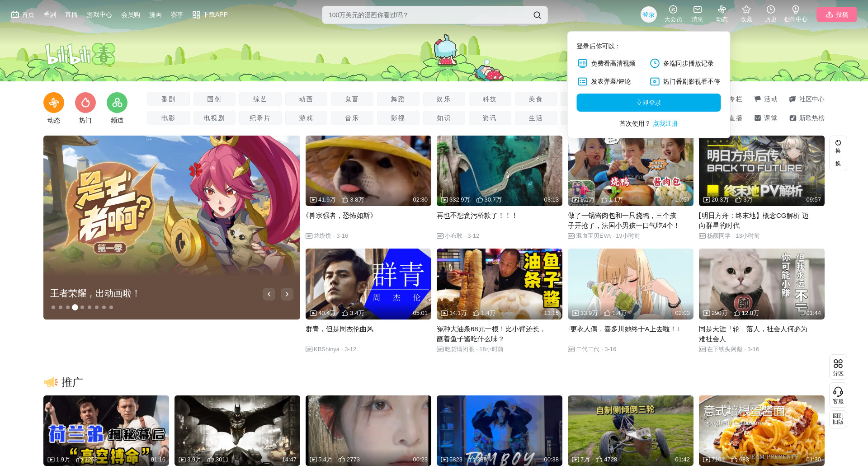Viewport: 868px width, 470px height.
Task: Open 新歌热榜 link
Action: pyautogui.click(x=807, y=118)
